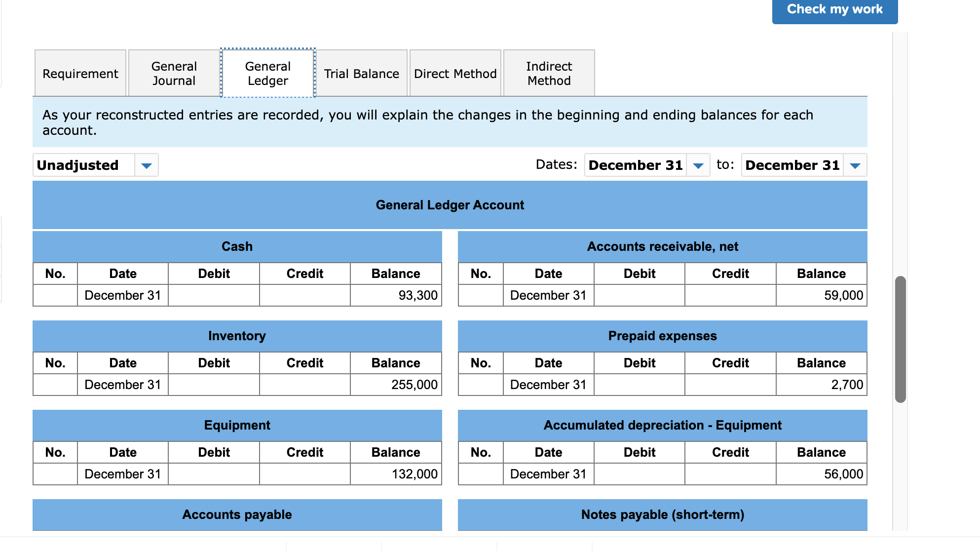
Task: Open the end date December 31 dropdown
Action: coord(855,165)
